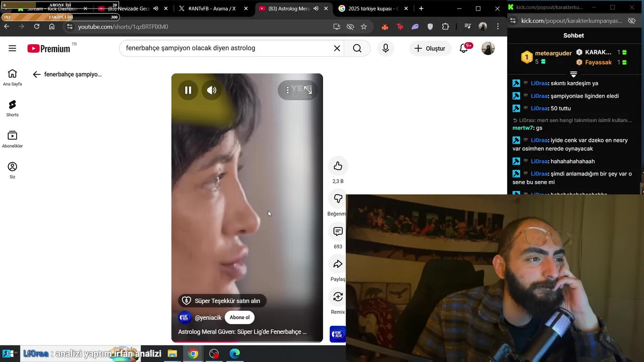644x362 pixels.
Task: Open Ana Sayfa in YouTube sidebar
Action: (x=12, y=77)
